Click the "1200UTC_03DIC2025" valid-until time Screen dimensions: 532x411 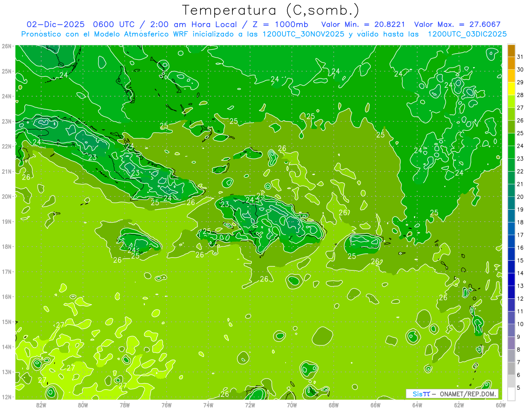pos(467,34)
